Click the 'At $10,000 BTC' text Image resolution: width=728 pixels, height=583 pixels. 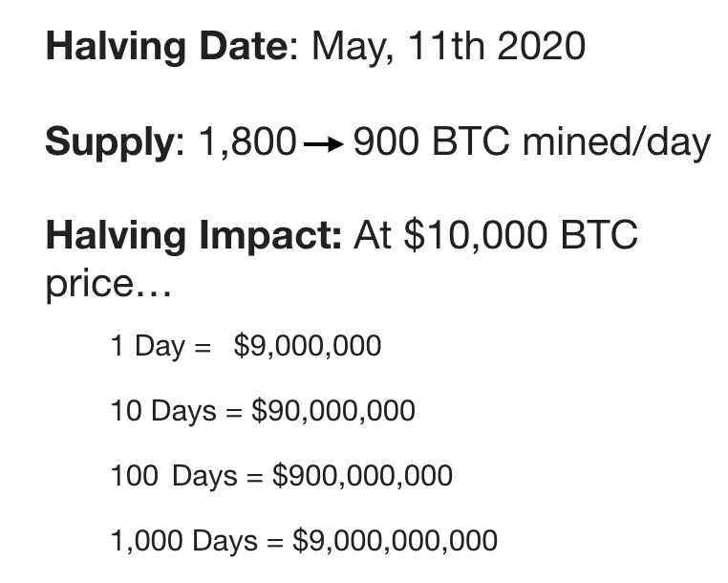pos(496,235)
